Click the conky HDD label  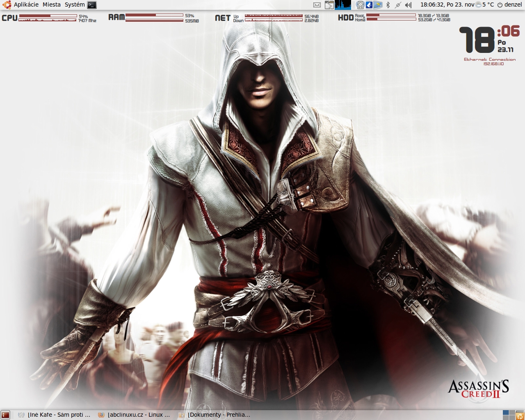(x=346, y=17)
